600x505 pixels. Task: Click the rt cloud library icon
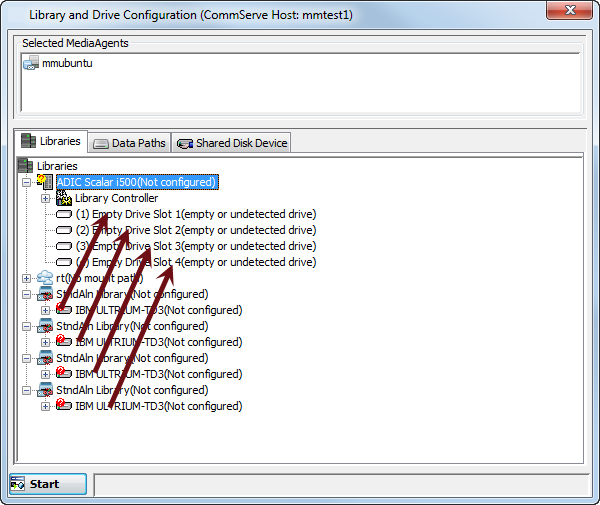[45, 278]
